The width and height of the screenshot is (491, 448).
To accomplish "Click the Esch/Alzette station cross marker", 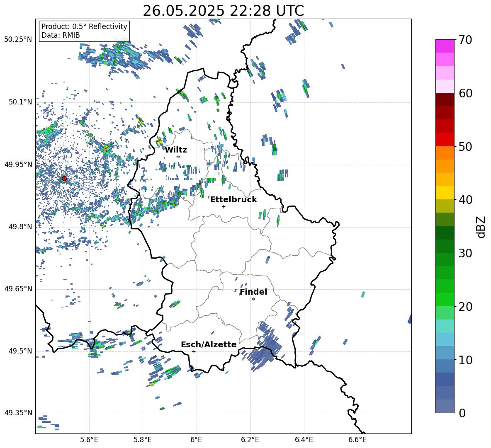I will click(x=194, y=351).
